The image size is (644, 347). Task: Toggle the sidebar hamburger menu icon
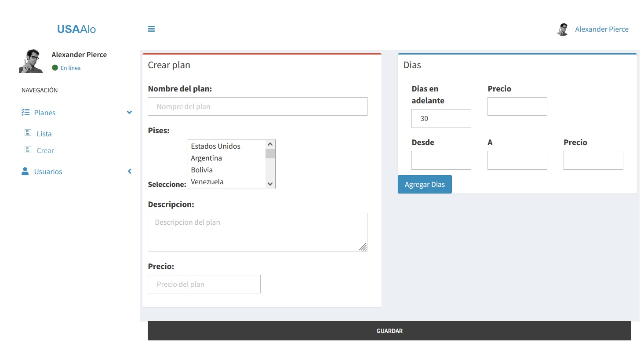(x=151, y=29)
